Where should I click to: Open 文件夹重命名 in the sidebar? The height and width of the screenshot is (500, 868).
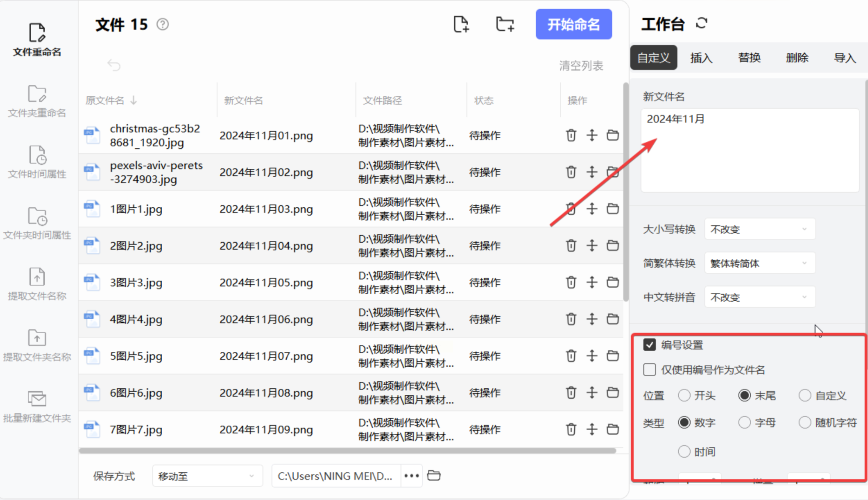(x=37, y=101)
